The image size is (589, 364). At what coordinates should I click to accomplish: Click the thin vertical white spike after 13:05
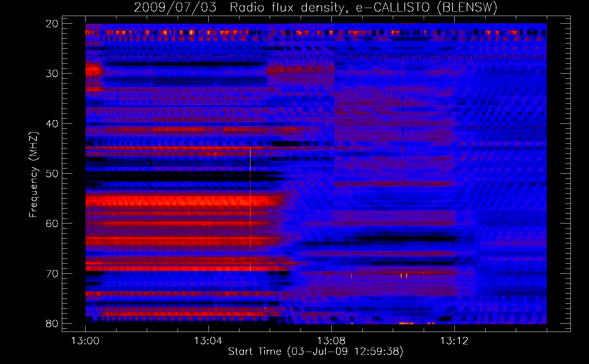click(x=250, y=209)
